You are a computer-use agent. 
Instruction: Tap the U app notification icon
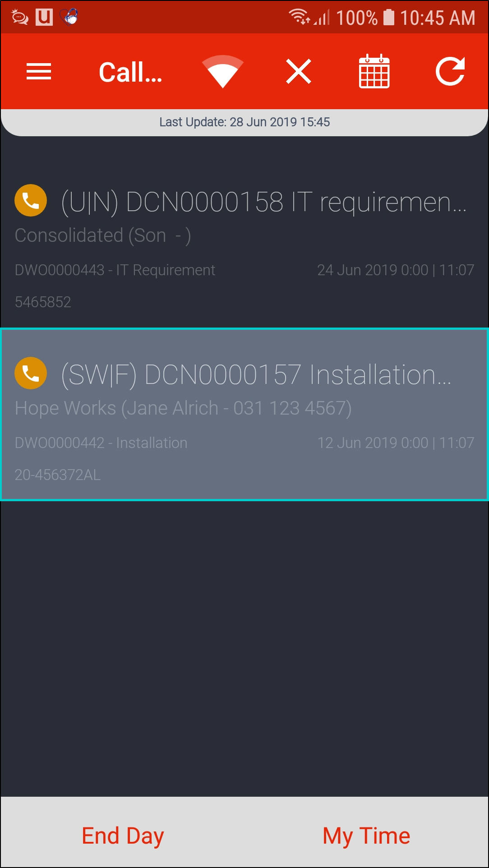click(44, 17)
